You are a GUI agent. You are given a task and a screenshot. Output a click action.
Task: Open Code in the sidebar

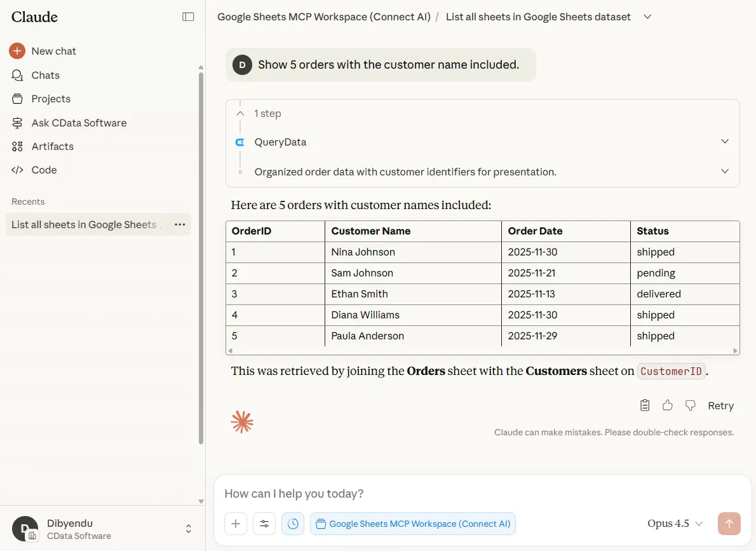(x=44, y=170)
